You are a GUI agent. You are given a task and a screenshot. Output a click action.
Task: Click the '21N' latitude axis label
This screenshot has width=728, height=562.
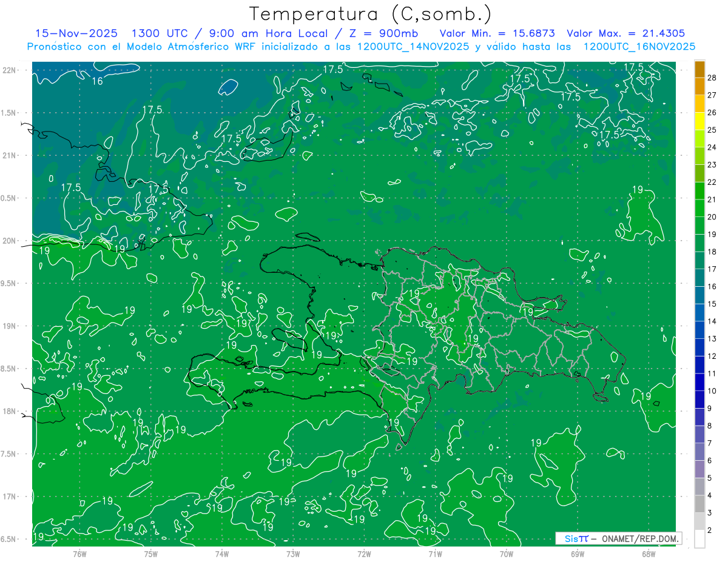[10, 156]
